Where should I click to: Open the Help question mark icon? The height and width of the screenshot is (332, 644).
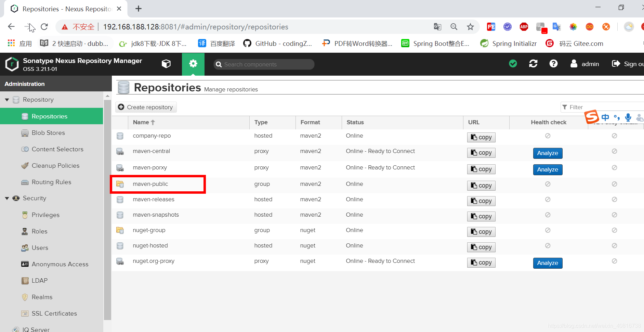point(553,64)
